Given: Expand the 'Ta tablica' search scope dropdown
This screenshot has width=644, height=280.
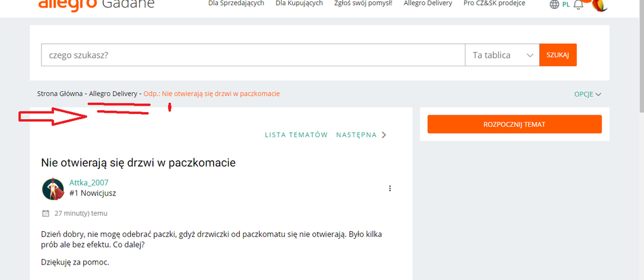Looking at the screenshot, I should tap(502, 55).
